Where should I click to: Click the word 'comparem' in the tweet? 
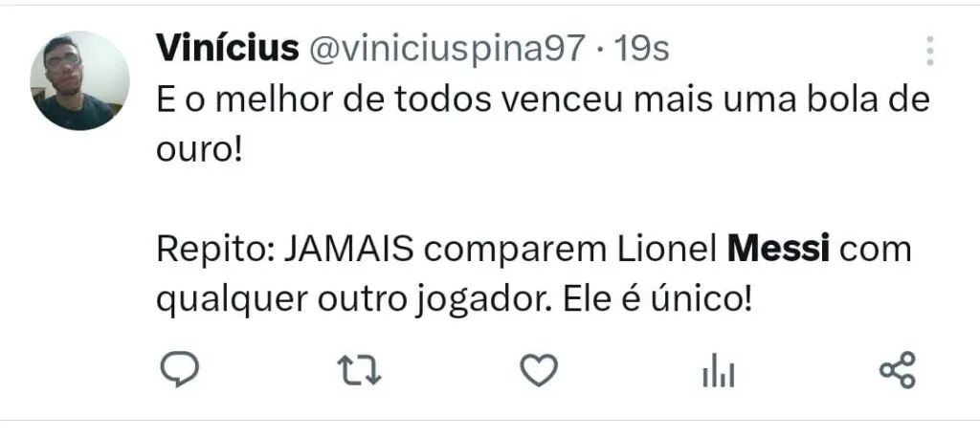(511, 252)
